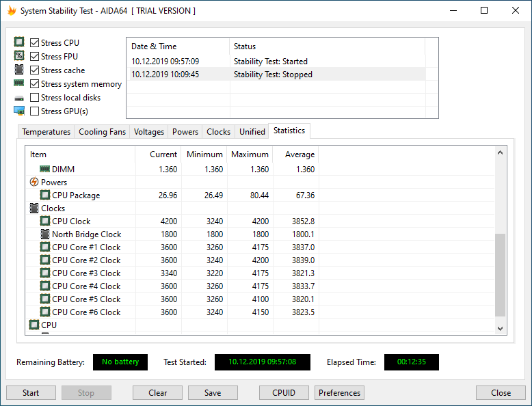Click the CPU Core #4 Clock icon
This screenshot has height=406, width=532.
(44, 286)
